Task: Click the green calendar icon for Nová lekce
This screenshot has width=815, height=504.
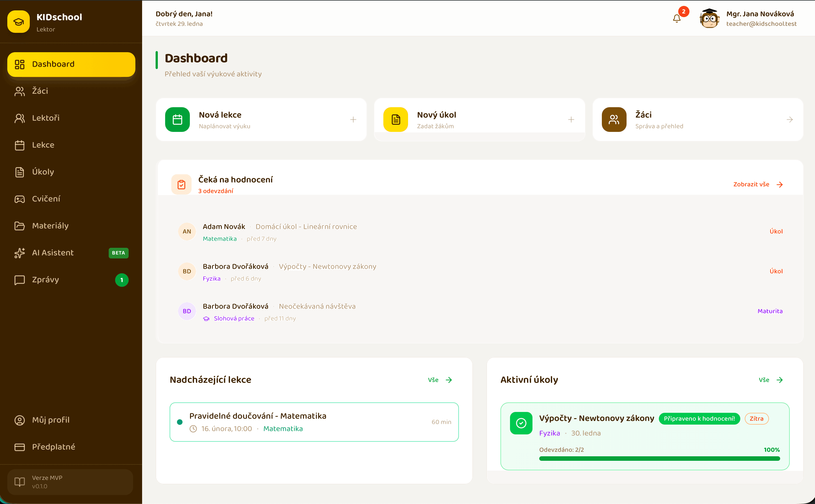Action: pos(177,119)
